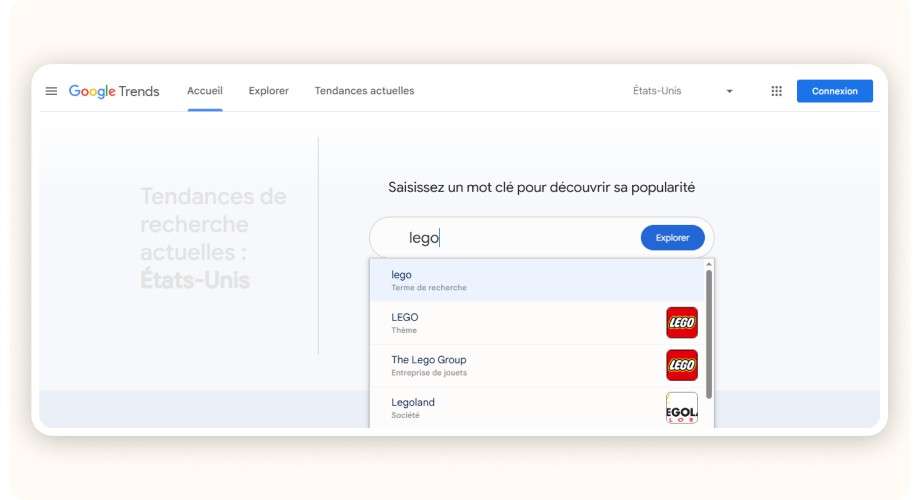This screenshot has width=920, height=500.
Task: Sign in with the Connexion button
Action: click(x=834, y=91)
